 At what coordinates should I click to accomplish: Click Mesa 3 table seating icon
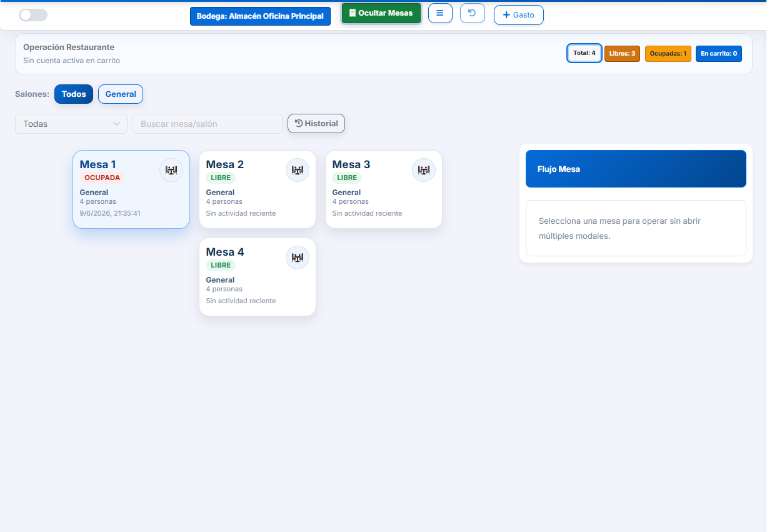[424, 170]
